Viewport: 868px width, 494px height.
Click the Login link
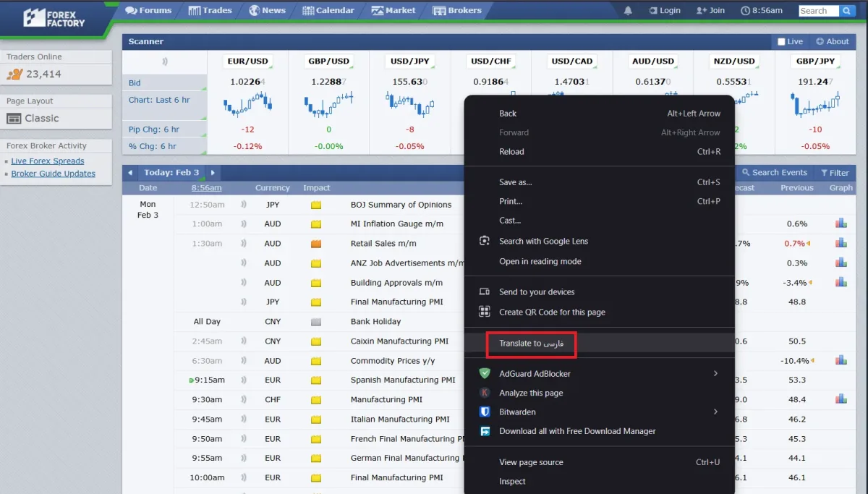point(665,11)
